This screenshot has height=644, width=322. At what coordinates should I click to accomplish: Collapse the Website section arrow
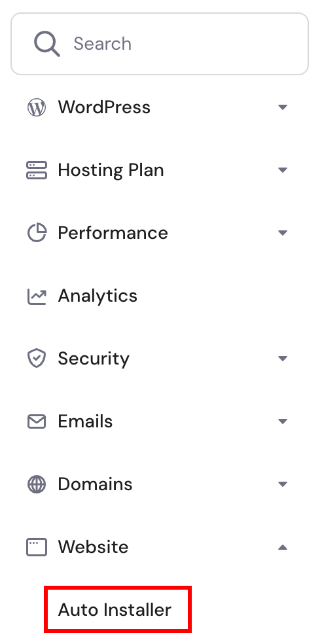click(x=283, y=547)
